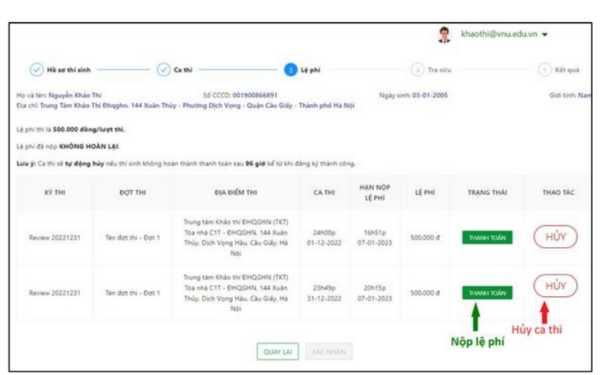Viewport: 600px width, 375px height.
Task: Click the step 5 Kết quả circle icon
Action: pyautogui.click(x=545, y=70)
